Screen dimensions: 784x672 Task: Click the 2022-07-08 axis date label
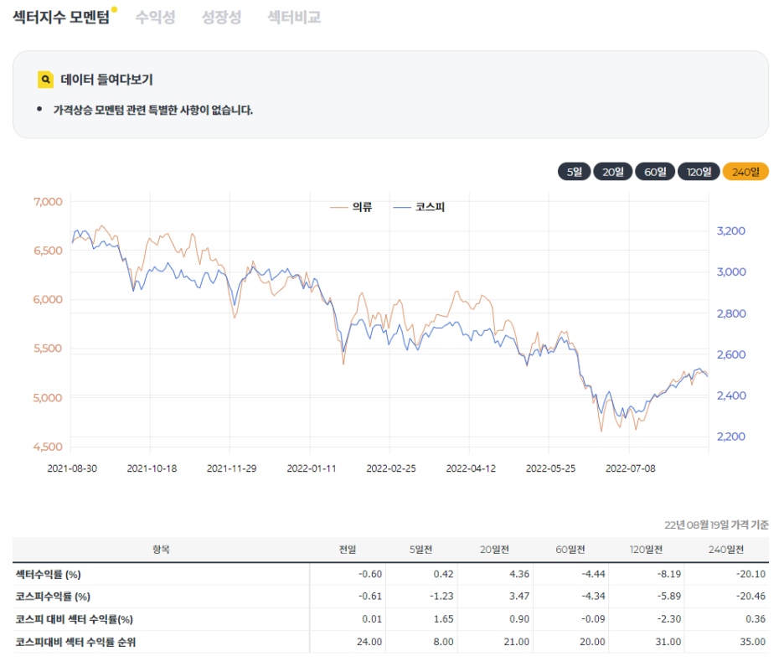[x=631, y=468]
